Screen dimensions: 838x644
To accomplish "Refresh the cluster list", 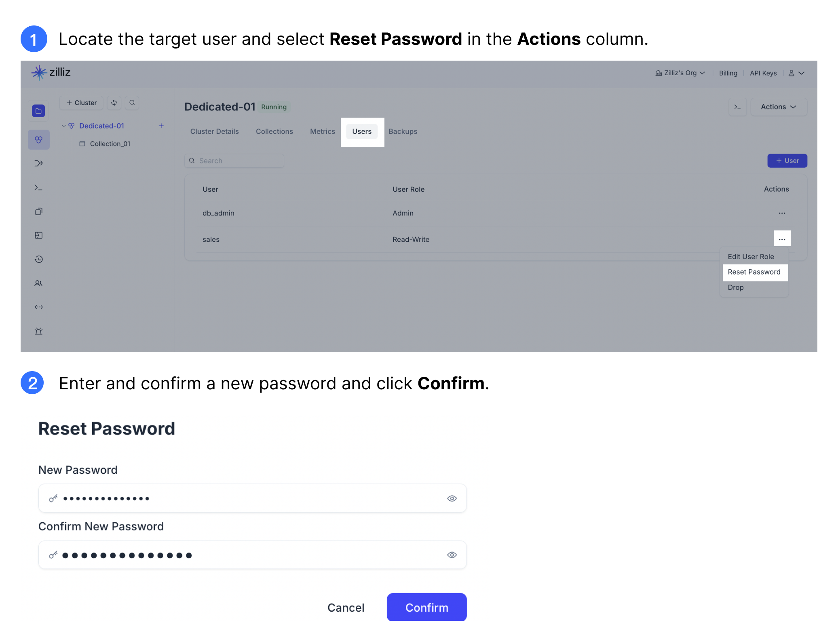I will [114, 103].
